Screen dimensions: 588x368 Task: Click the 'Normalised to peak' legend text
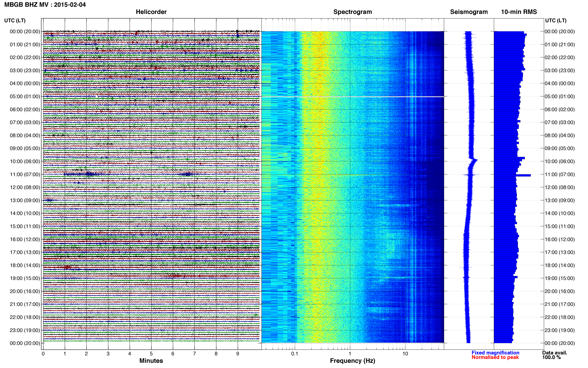pyautogui.click(x=495, y=357)
